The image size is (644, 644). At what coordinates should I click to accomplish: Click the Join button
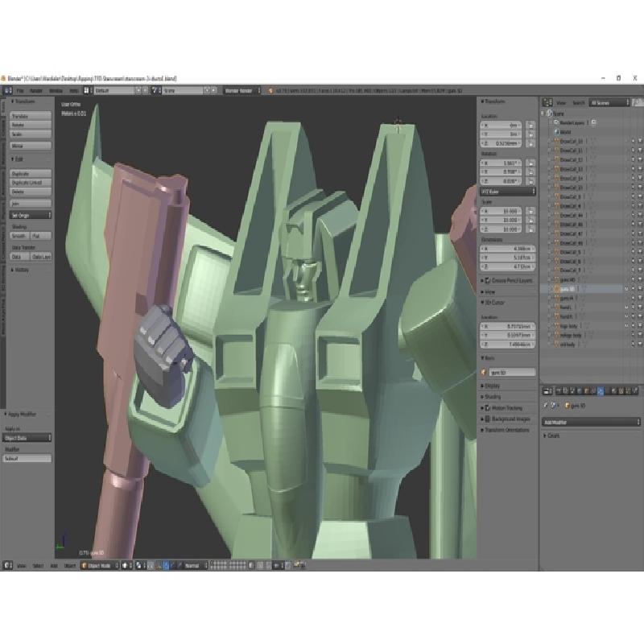point(31,204)
